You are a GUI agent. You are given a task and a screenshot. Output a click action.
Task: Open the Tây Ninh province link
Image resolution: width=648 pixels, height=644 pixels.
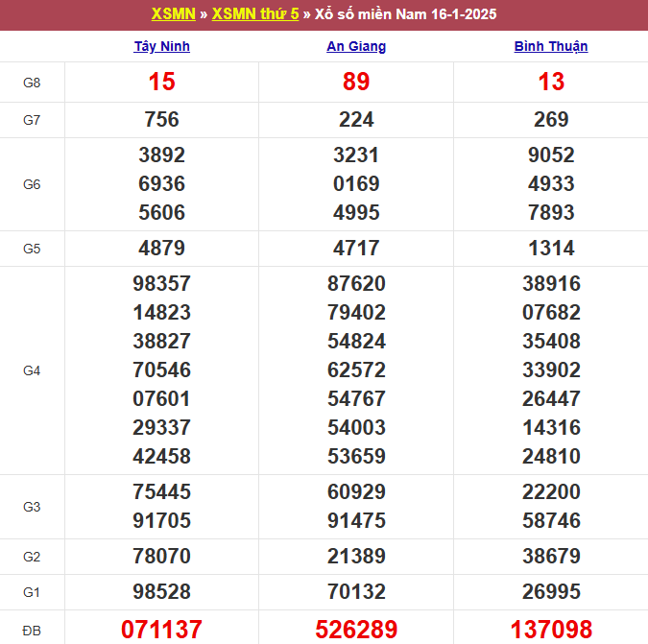(162, 46)
